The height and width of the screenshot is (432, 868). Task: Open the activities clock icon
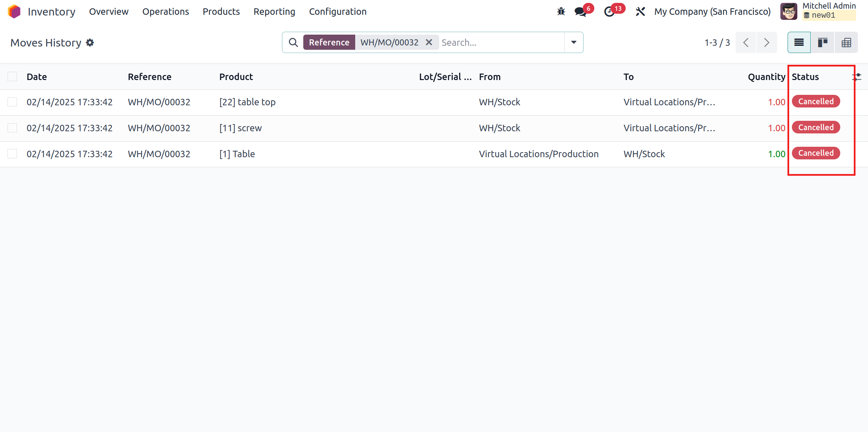pyautogui.click(x=609, y=12)
